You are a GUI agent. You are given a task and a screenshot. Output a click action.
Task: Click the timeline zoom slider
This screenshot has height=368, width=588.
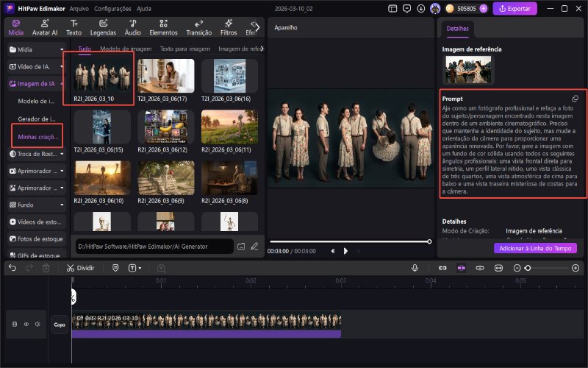527,268
